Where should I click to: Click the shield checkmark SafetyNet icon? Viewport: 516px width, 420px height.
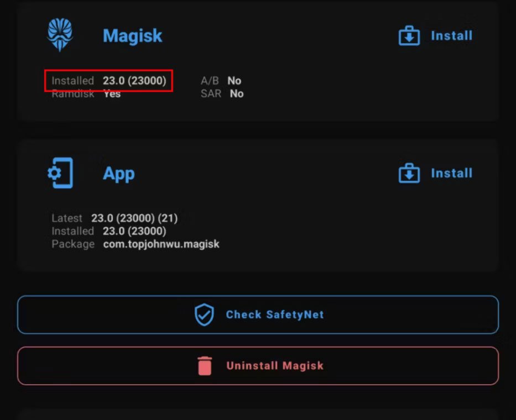point(204,315)
